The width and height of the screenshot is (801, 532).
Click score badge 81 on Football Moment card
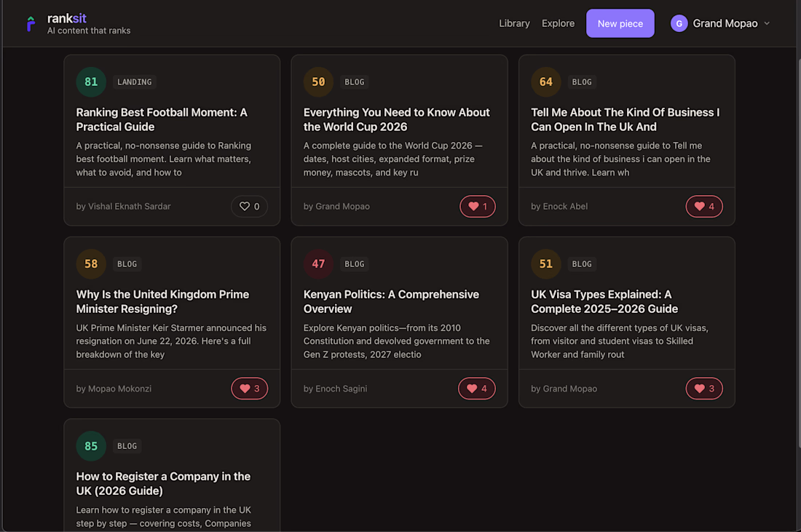point(91,82)
